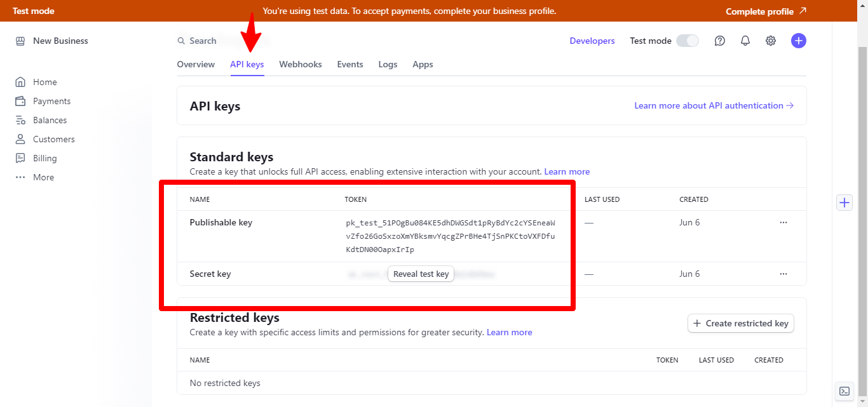Click the Customers sidebar icon
The width and height of the screenshot is (868, 407).
(x=20, y=139)
